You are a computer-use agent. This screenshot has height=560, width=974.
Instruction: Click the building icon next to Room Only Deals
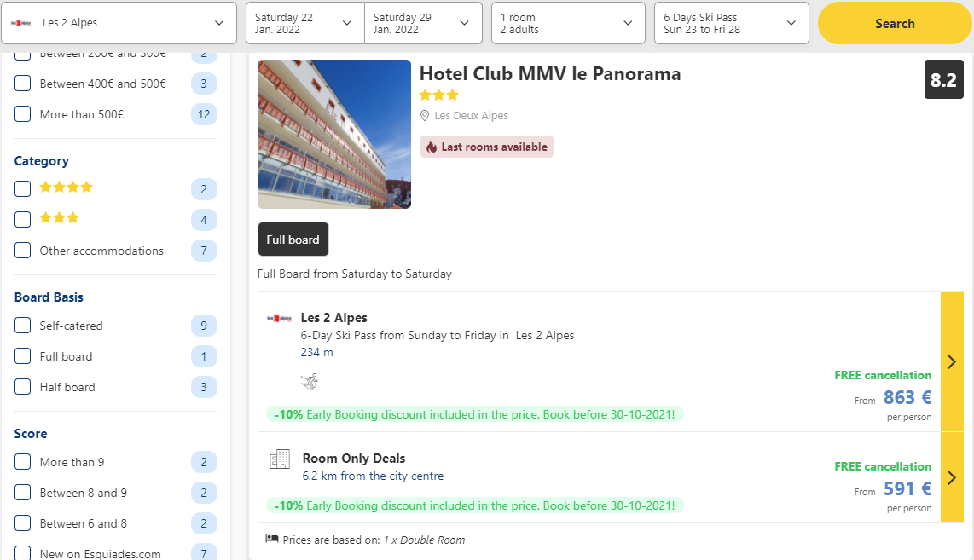(280, 459)
